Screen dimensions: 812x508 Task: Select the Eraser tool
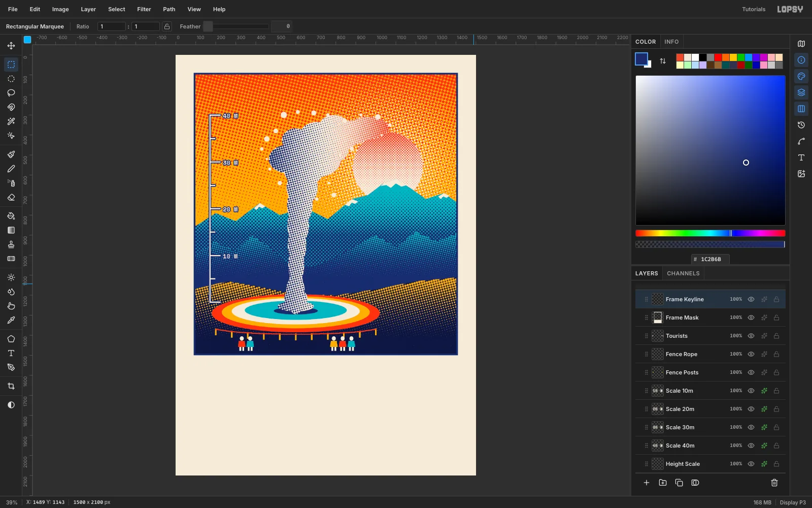coord(11,198)
